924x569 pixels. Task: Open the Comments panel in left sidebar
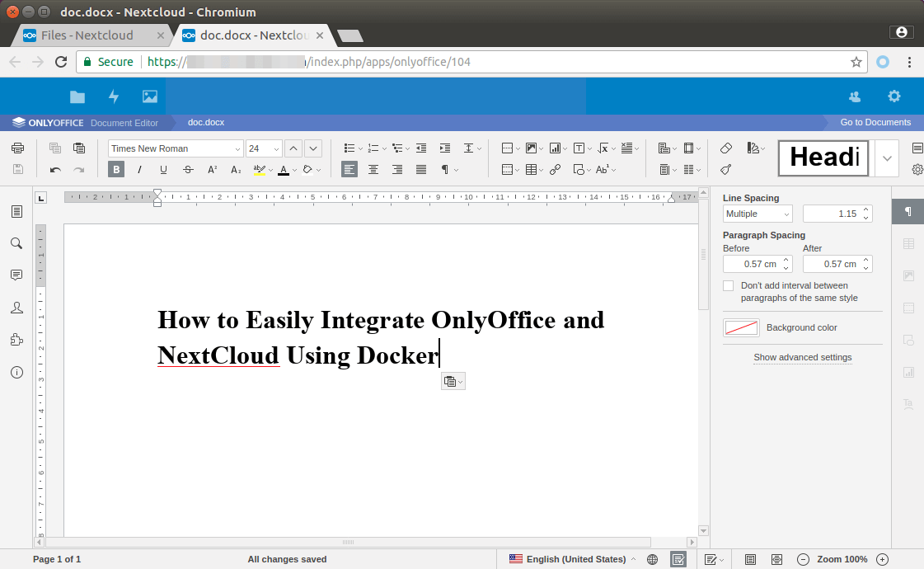click(x=16, y=275)
